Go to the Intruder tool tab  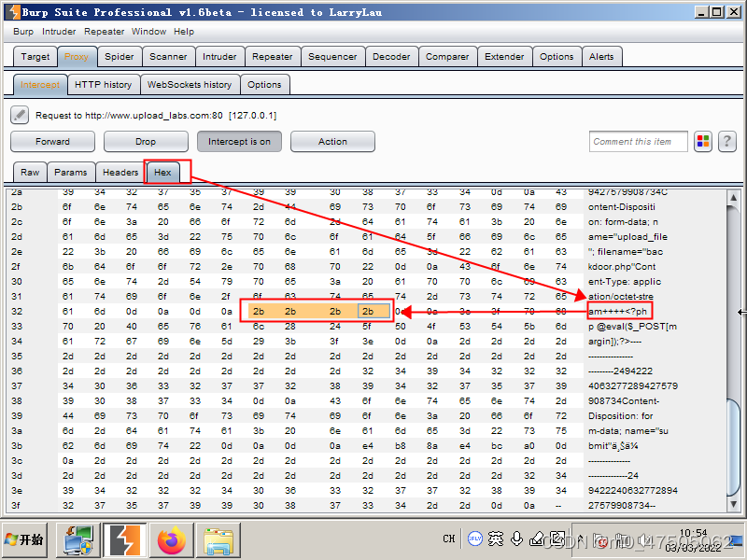(x=219, y=57)
